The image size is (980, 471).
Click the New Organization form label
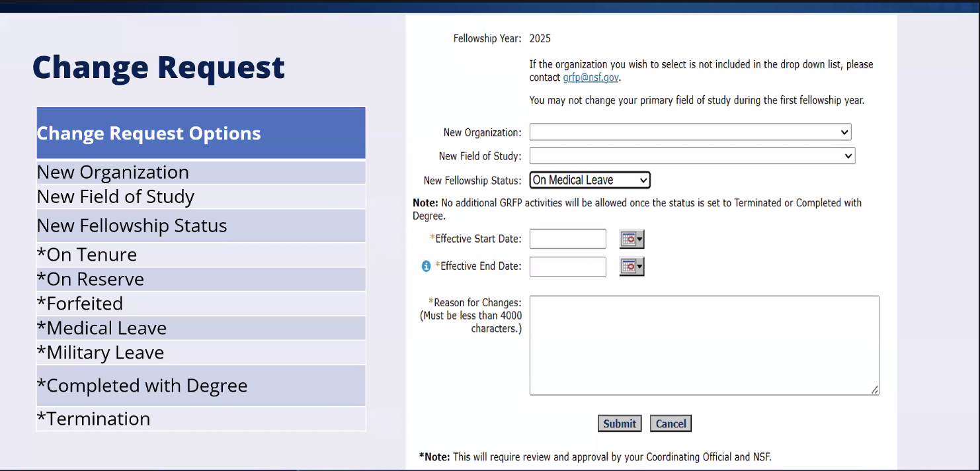[x=482, y=132]
